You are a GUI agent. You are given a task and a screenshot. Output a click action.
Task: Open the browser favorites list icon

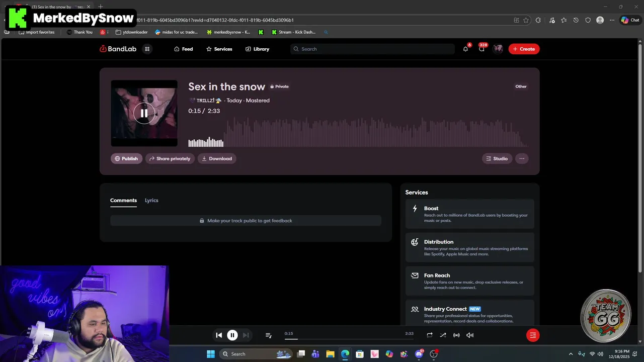point(563,20)
